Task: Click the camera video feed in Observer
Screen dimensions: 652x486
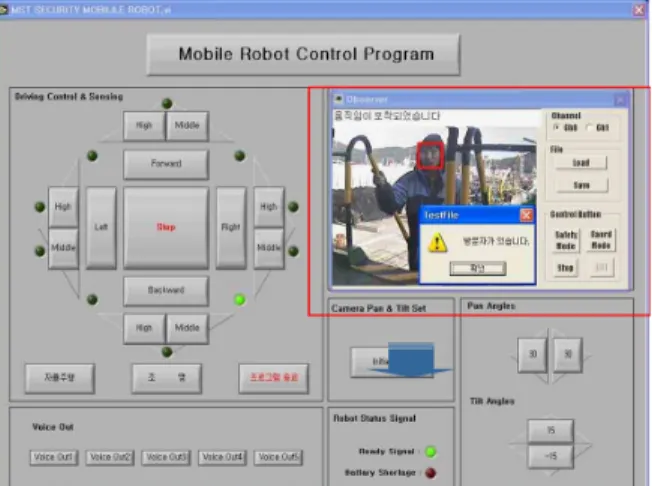Action: click(435, 204)
